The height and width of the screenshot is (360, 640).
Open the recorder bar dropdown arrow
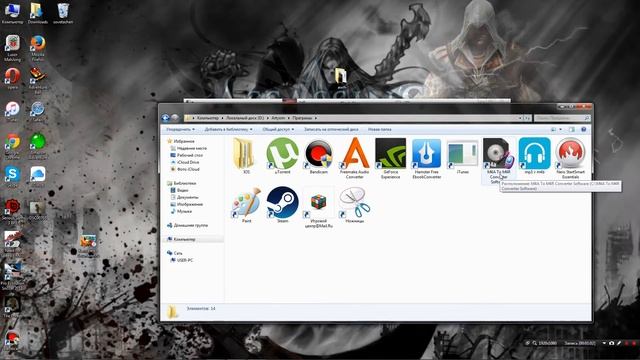(604, 343)
